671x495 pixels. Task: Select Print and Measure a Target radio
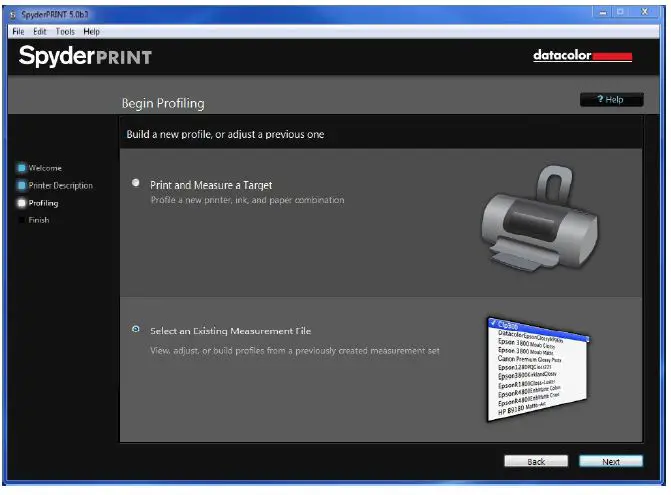[136, 183]
